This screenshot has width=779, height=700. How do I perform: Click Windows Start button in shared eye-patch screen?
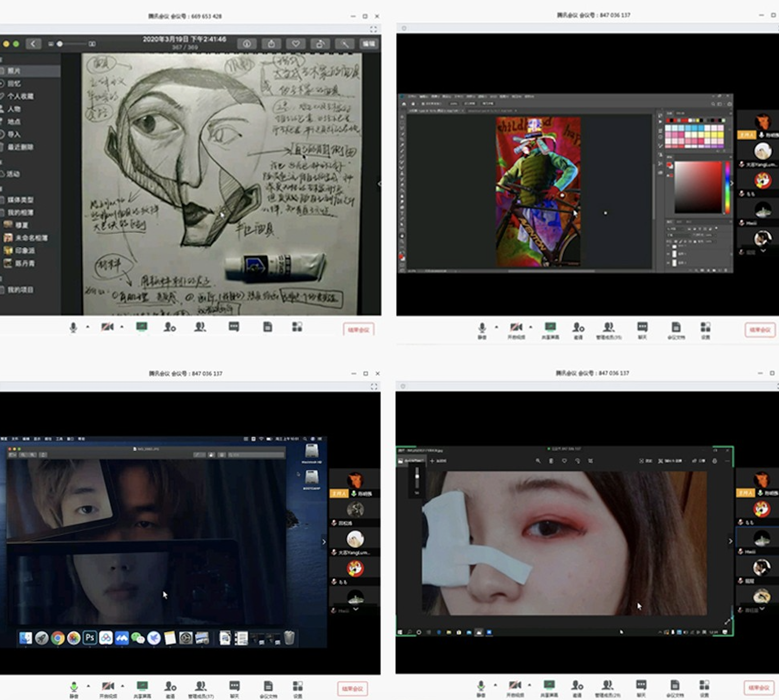pyautogui.click(x=400, y=632)
